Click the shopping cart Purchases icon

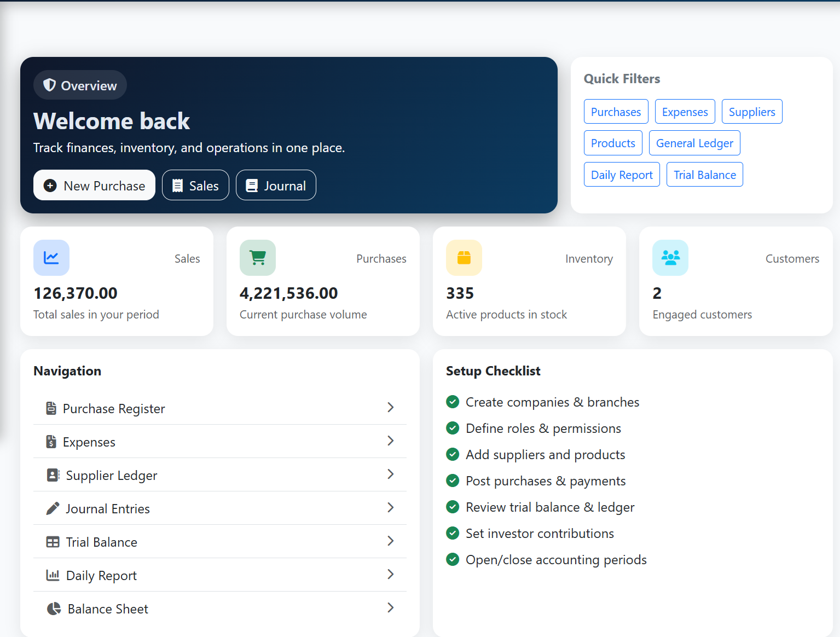pyautogui.click(x=257, y=257)
